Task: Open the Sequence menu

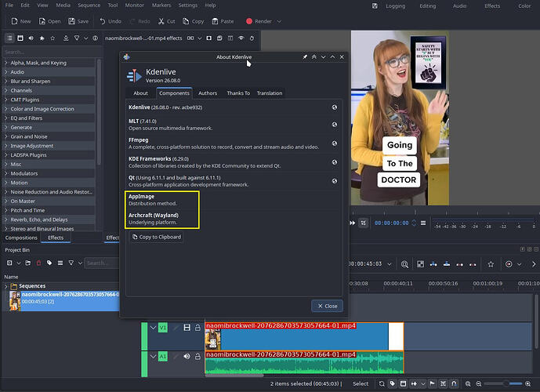Action: [x=89, y=5]
